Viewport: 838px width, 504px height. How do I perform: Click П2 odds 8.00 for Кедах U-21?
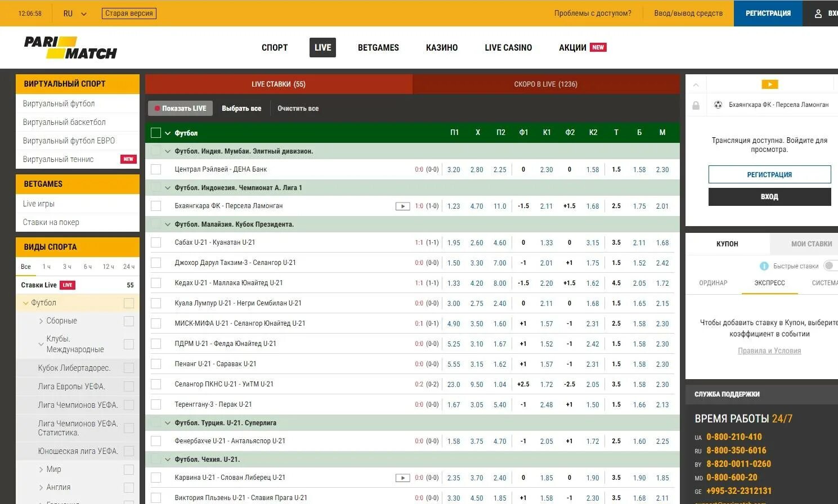[500, 283]
